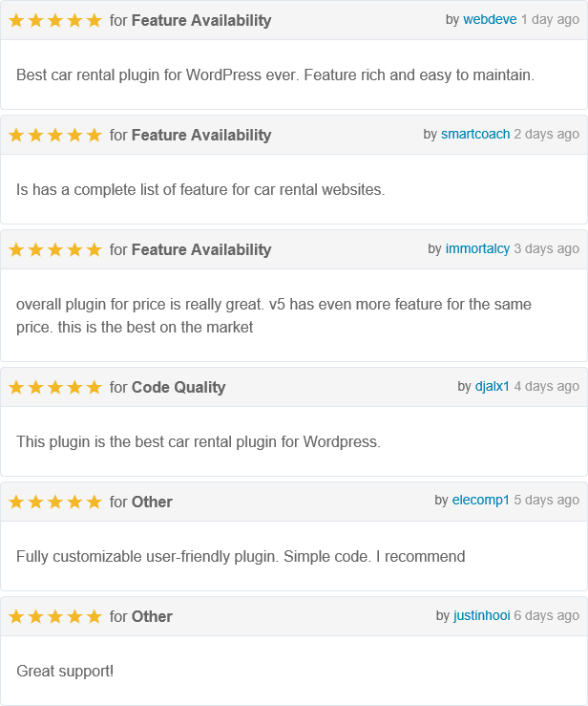This screenshot has width=588, height=706.
Task: Click first star in webdeve's review
Action: (16, 20)
